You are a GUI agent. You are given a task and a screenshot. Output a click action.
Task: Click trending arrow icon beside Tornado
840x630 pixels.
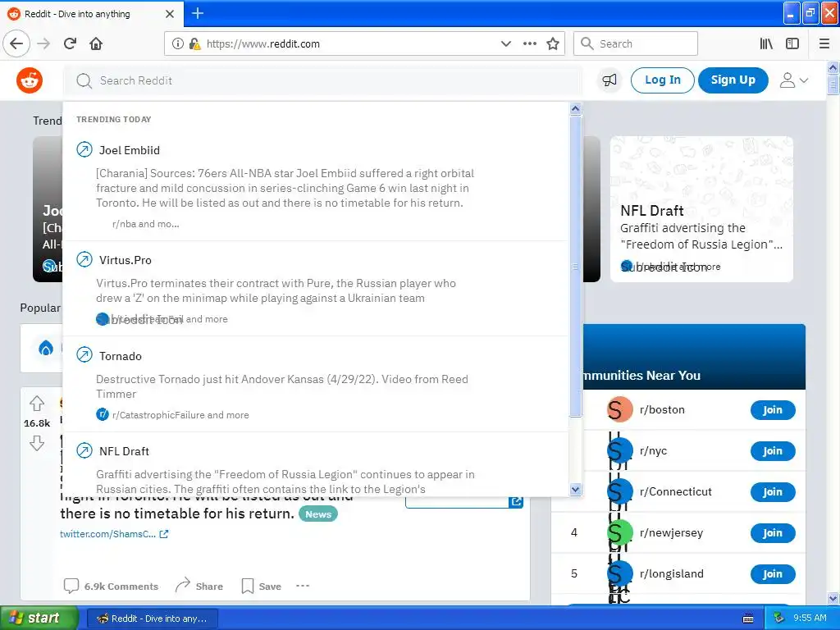tap(84, 355)
